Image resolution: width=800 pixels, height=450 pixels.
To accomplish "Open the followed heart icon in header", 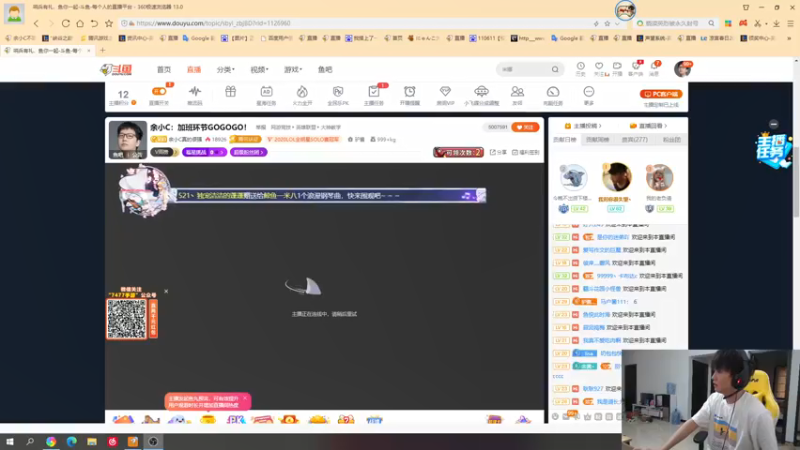I will [599, 68].
